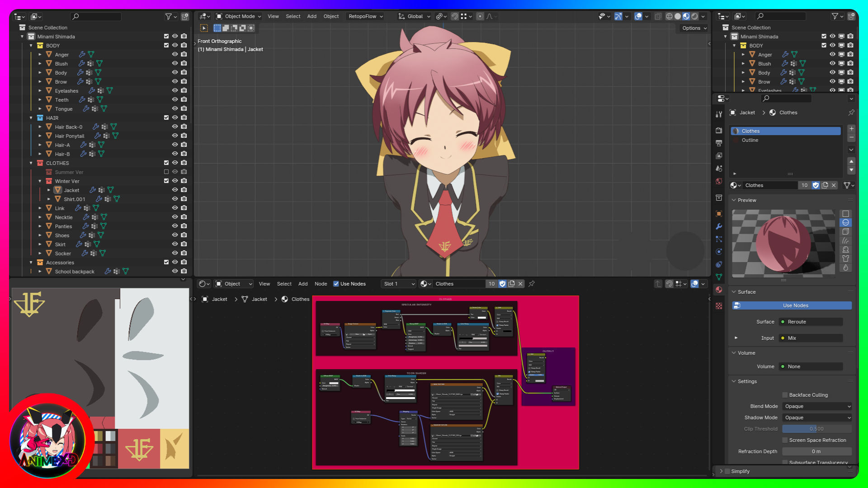Toggle snapping magnet in viewport header

point(455,16)
